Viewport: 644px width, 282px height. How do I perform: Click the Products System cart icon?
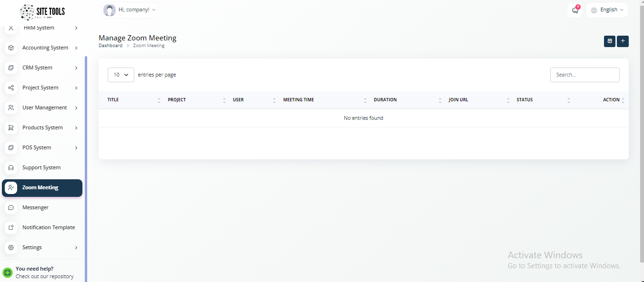(x=11, y=128)
